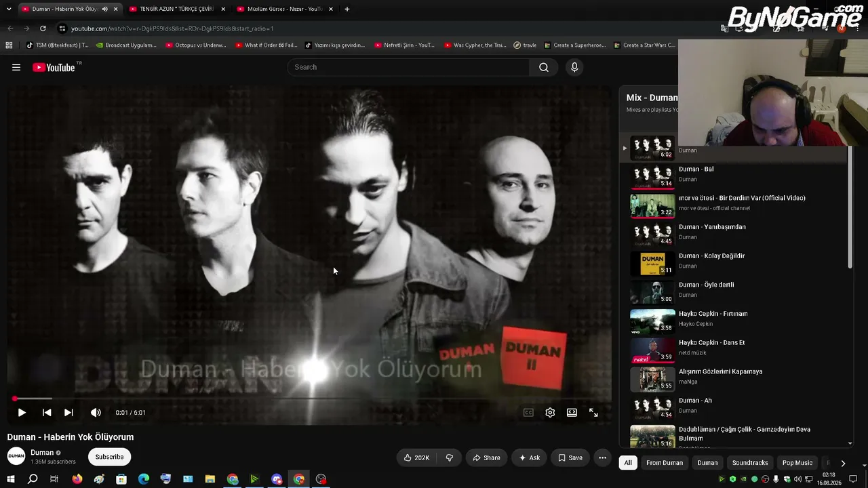Open File Explorer from the taskbar
Viewport: 868px width, 488px height.
pos(210,479)
